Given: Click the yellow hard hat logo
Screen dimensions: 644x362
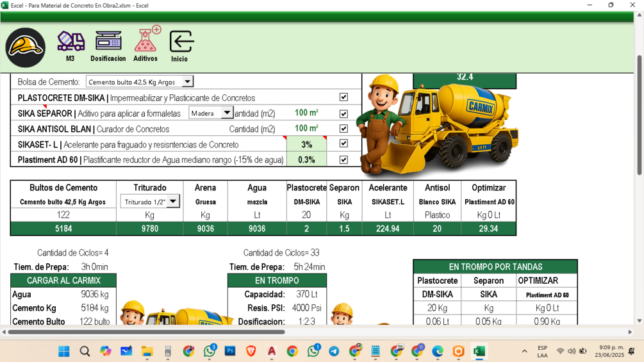Looking at the screenshot, I should 26,47.
